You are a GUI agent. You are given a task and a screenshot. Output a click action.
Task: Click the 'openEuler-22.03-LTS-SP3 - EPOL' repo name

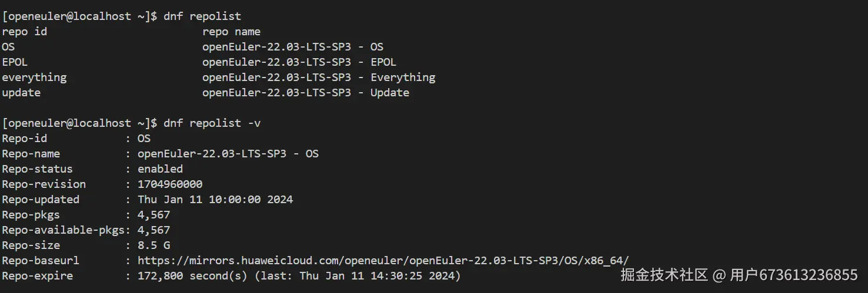299,62
